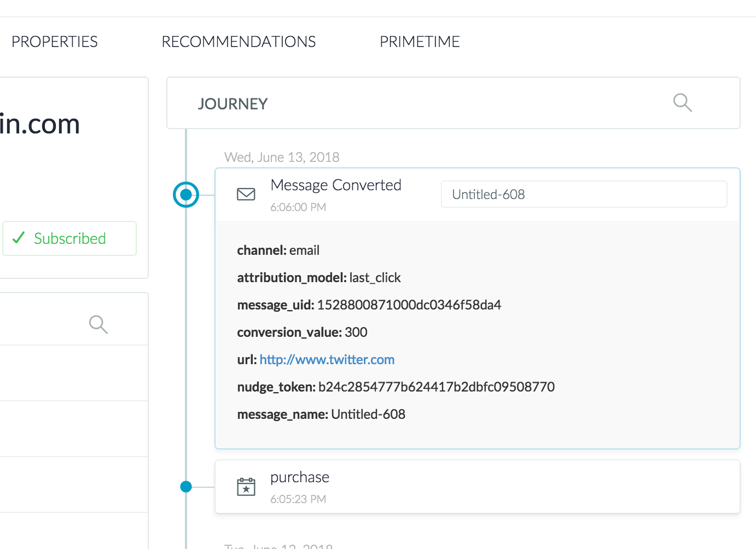Click the envelope icon beside Message Converted
The width and height of the screenshot is (756, 549).
click(x=246, y=194)
